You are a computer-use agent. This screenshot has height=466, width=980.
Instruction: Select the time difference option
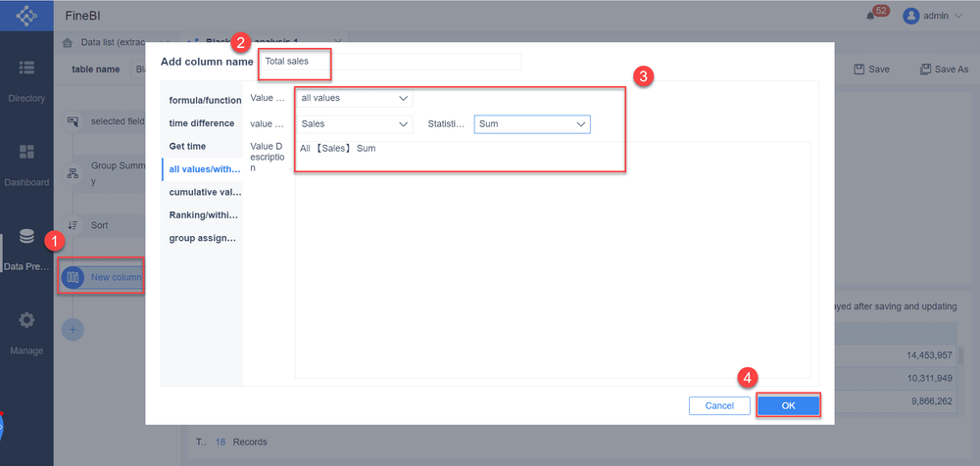coord(202,123)
